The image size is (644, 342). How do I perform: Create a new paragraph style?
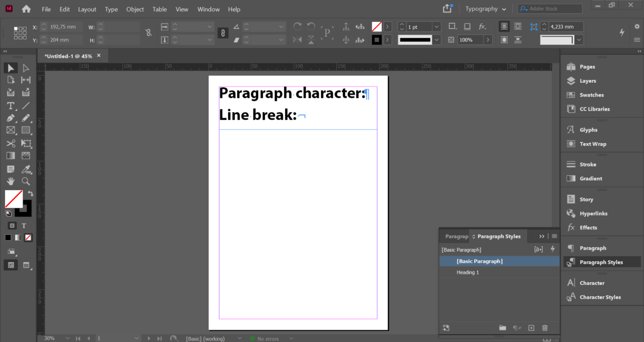[x=531, y=327]
